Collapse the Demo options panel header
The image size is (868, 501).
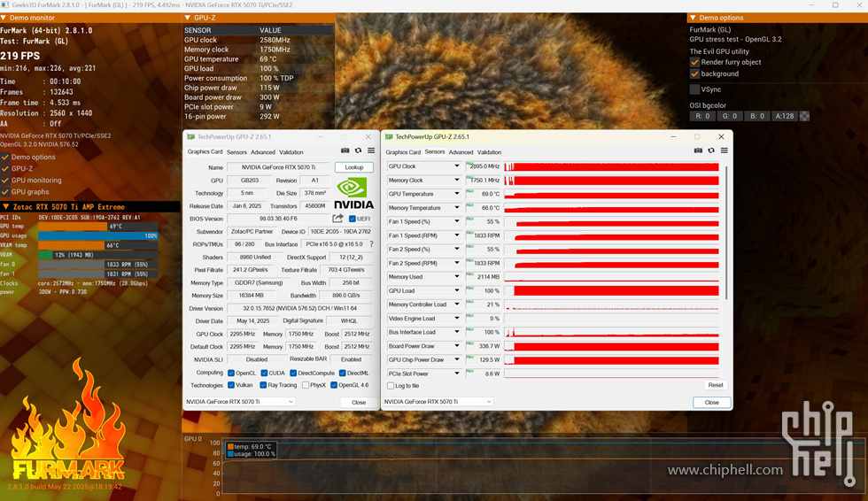(x=693, y=18)
